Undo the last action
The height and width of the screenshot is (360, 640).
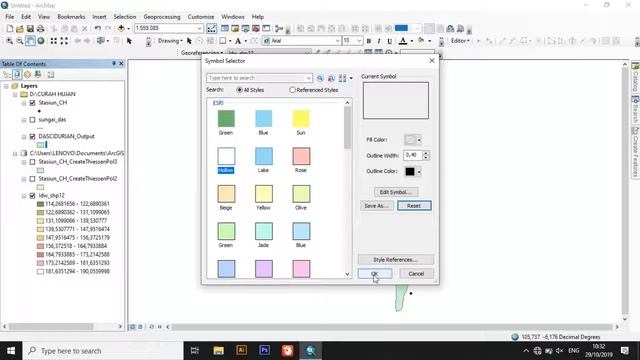pos(98,29)
